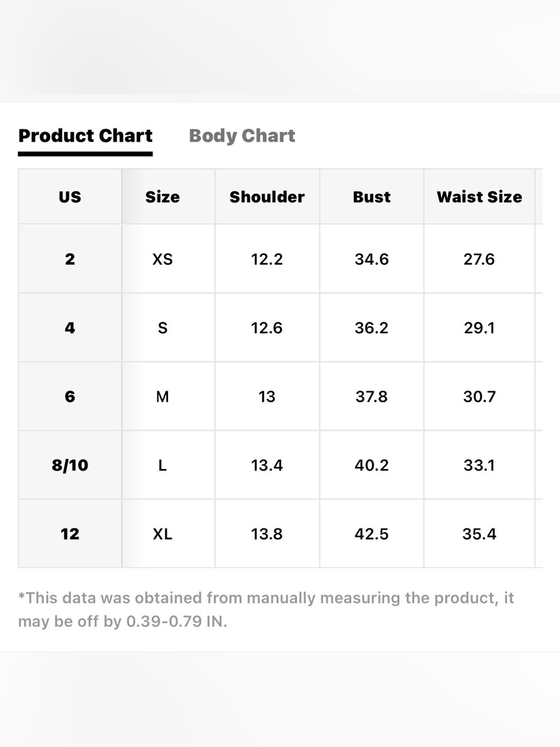Viewport: 560px width, 747px height.
Task: Click the Shoulder column header
Action: tap(267, 197)
